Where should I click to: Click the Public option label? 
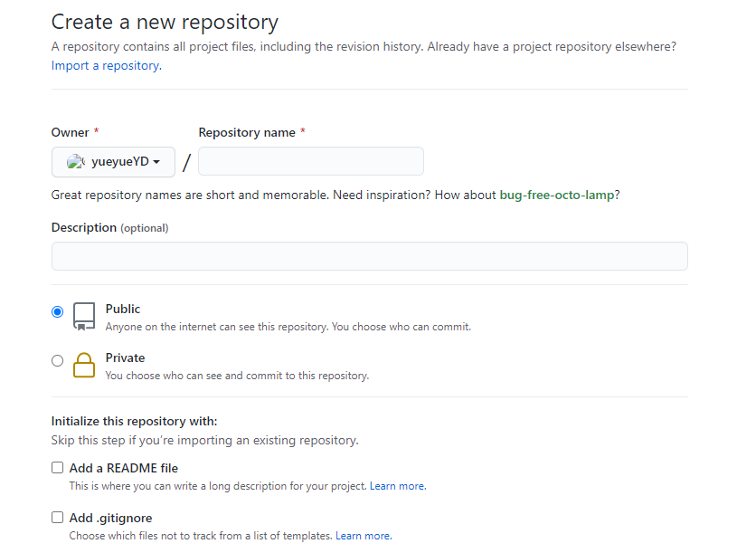tap(123, 309)
